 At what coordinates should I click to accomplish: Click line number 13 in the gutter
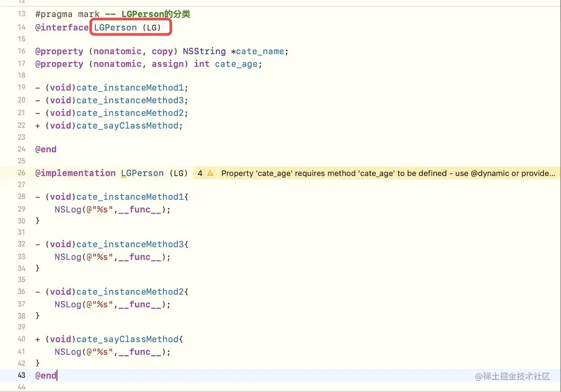point(22,14)
